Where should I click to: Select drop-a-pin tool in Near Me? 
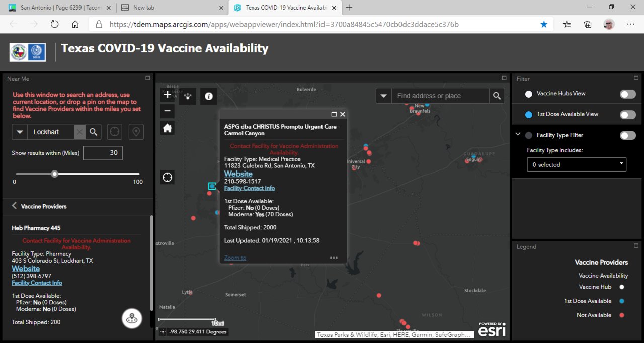tap(136, 132)
